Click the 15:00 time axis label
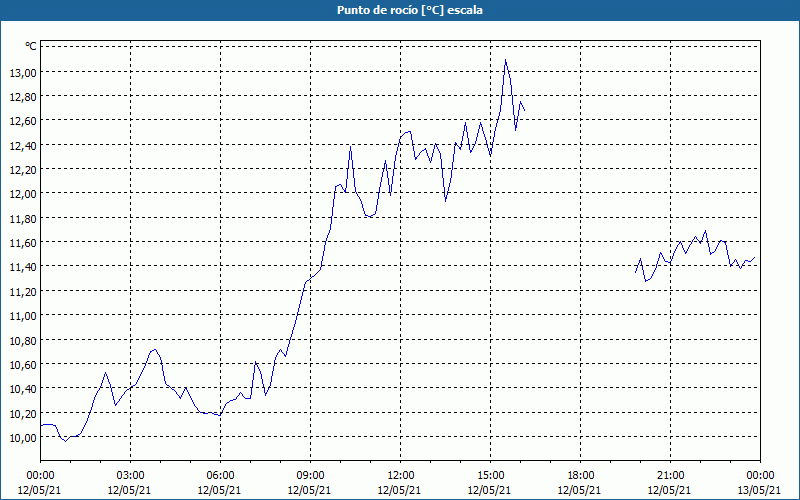The width and height of the screenshot is (800, 500). coord(490,476)
